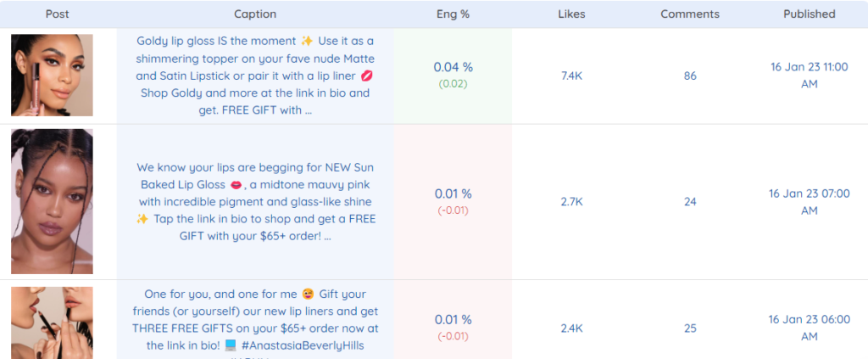Click the Goldy lip gloss caption text
The width and height of the screenshot is (868, 359).
point(255,76)
